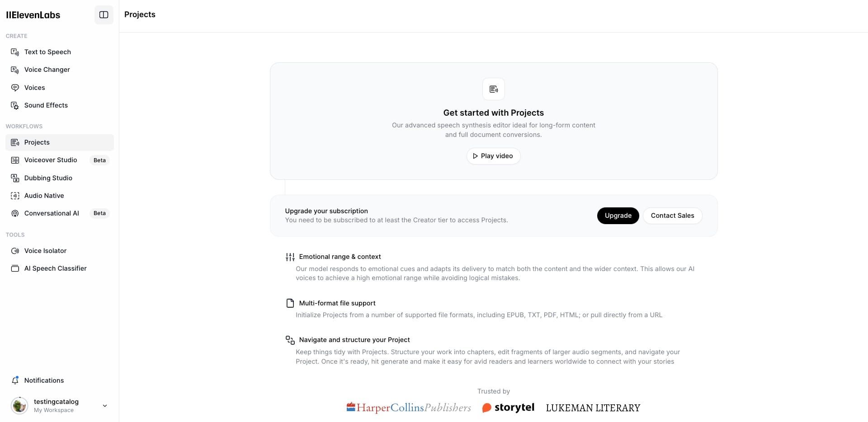Select the Voice Changer icon

click(15, 70)
